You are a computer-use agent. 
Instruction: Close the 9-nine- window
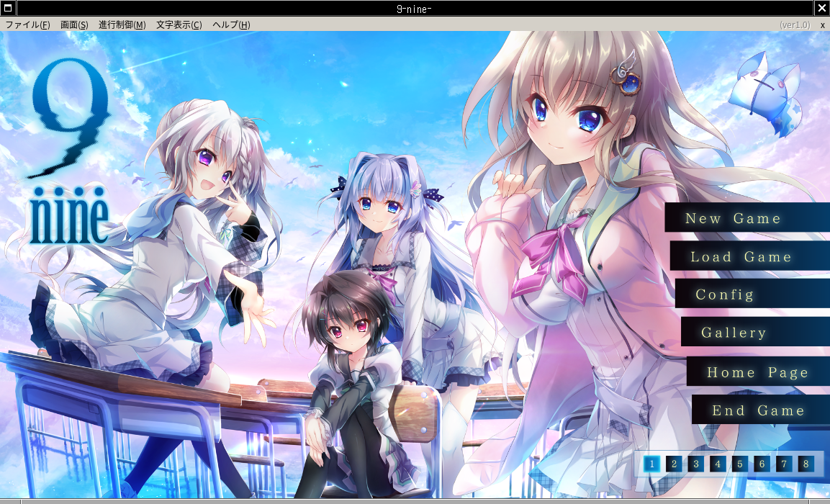[821, 8]
